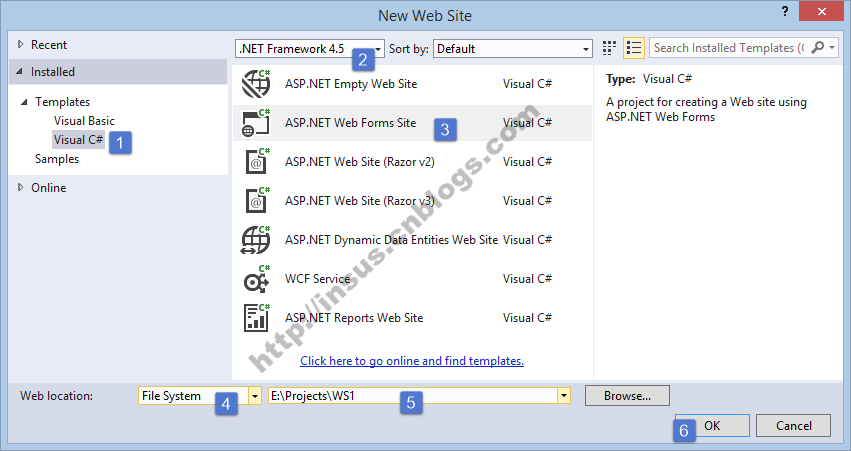This screenshot has height=451, width=851.
Task: Click the ASP.NET Empty Web Site template icon
Action: [x=256, y=84]
